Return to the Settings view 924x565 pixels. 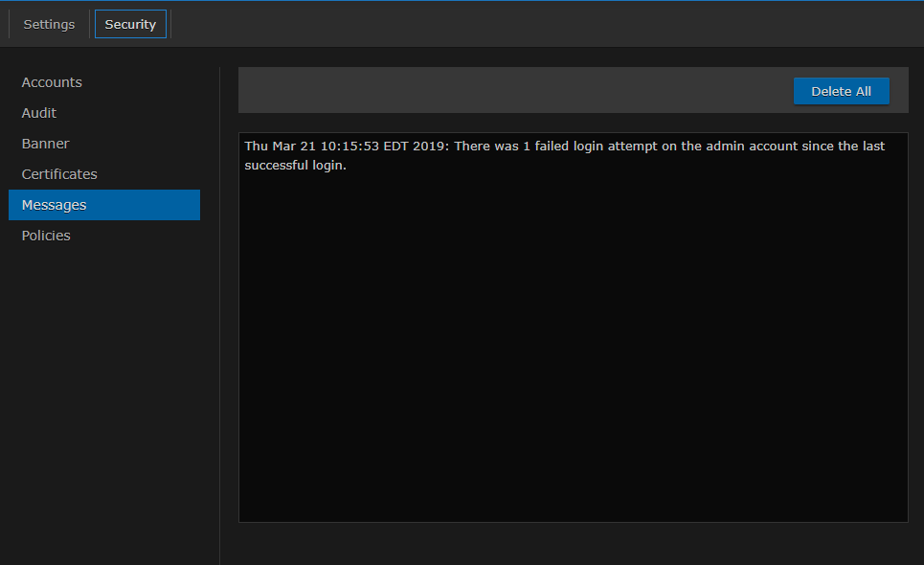coord(48,24)
